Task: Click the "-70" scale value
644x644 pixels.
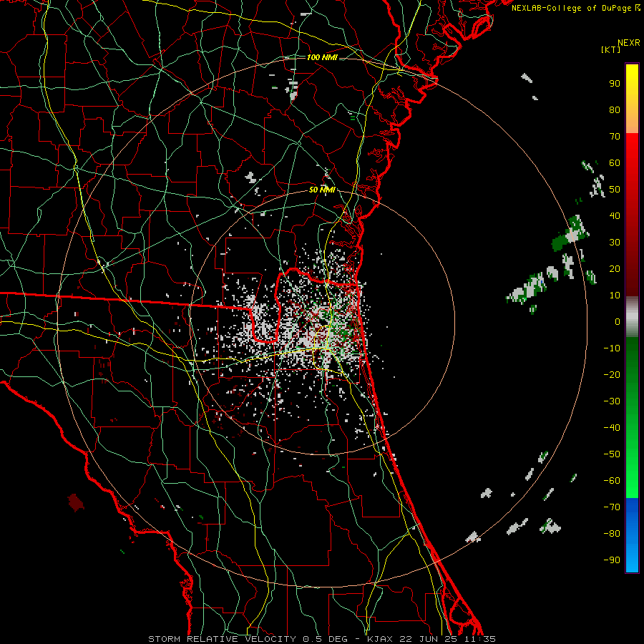Action: 612,507
